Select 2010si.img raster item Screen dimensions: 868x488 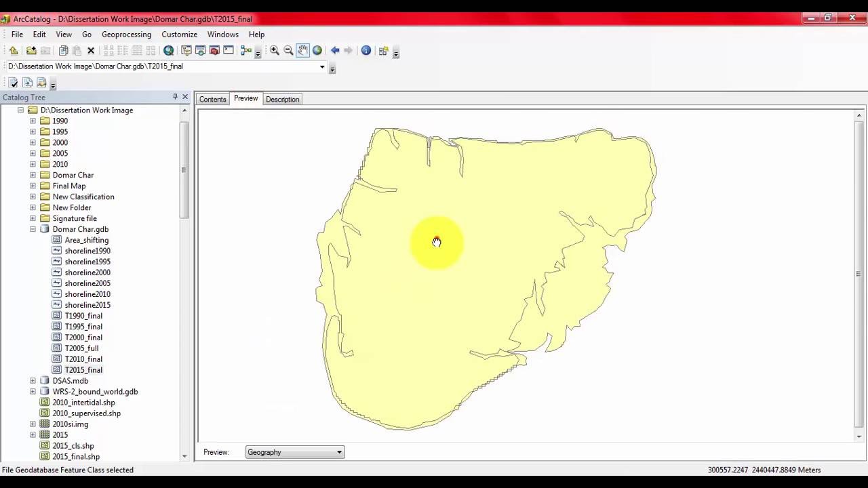(x=71, y=424)
